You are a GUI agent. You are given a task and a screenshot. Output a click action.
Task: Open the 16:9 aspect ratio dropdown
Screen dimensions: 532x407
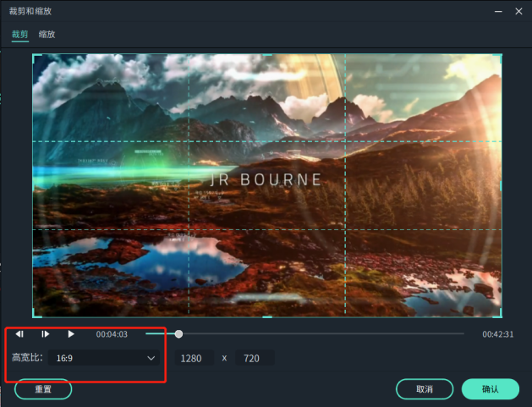click(104, 358)
